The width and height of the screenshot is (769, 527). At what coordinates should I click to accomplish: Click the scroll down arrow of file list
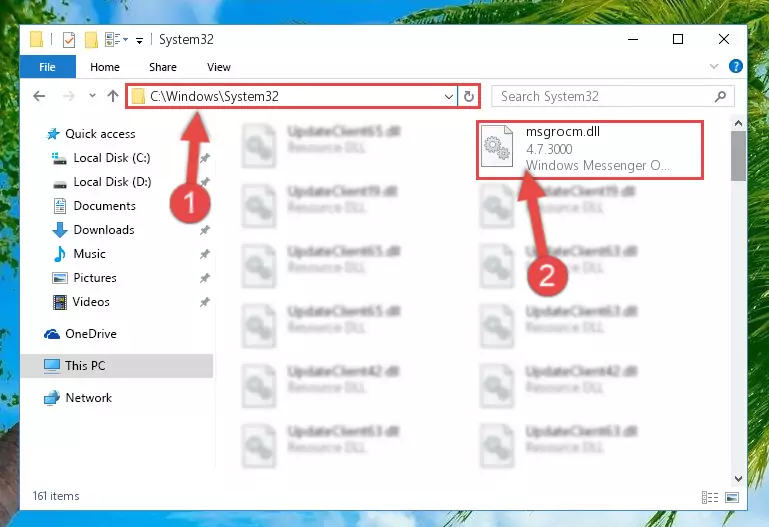(738, 478)
